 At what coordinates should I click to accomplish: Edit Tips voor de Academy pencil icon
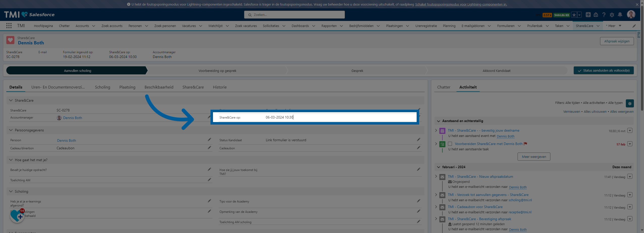tap(419, 201)
